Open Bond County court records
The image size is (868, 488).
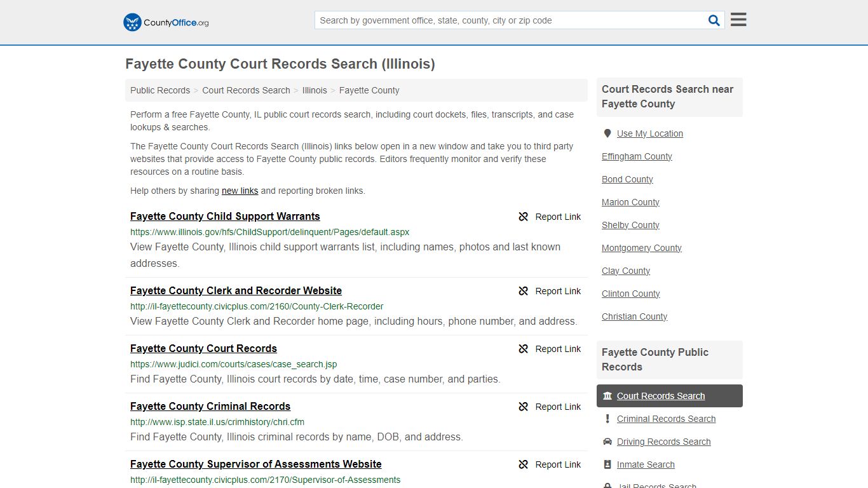[x=627, y=179]
